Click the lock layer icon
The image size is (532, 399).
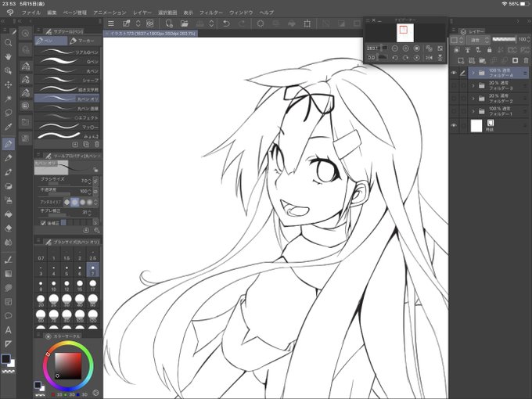point(489,50)
